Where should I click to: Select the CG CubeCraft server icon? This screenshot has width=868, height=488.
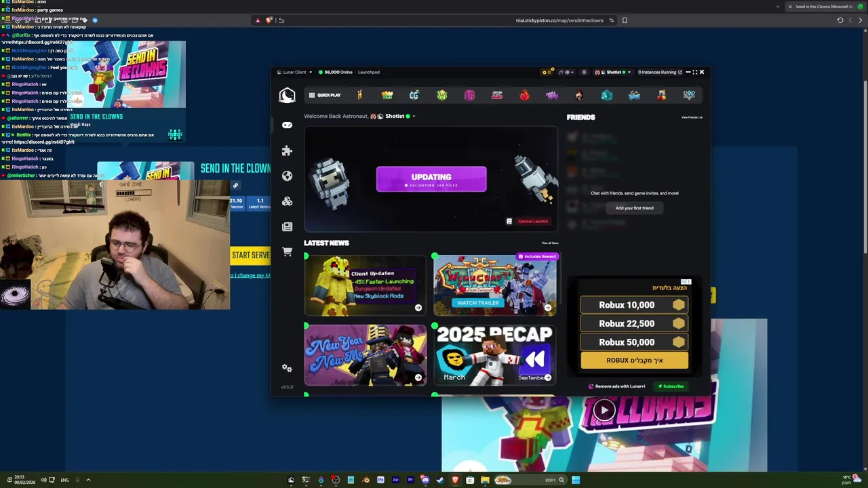click(x=414, y=96)
